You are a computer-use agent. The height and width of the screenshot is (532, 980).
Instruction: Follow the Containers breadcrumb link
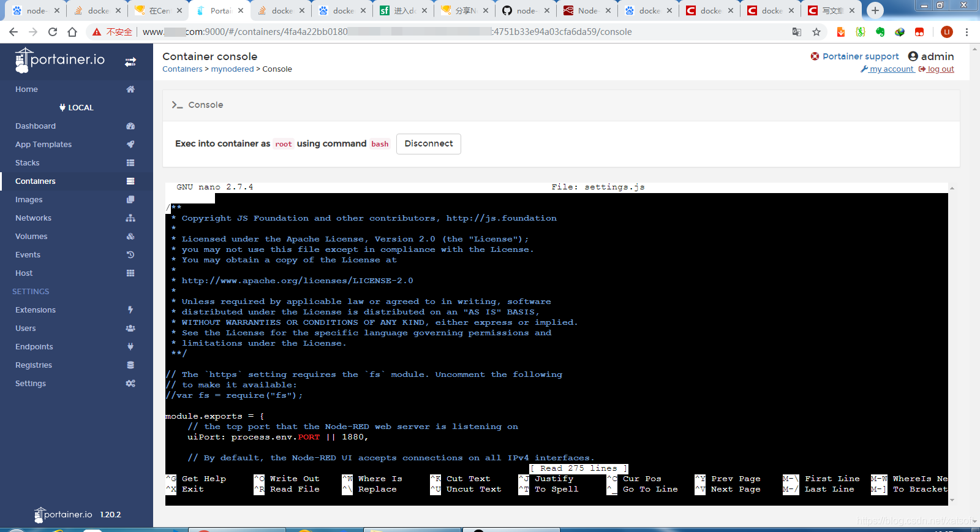coord(182,69)
